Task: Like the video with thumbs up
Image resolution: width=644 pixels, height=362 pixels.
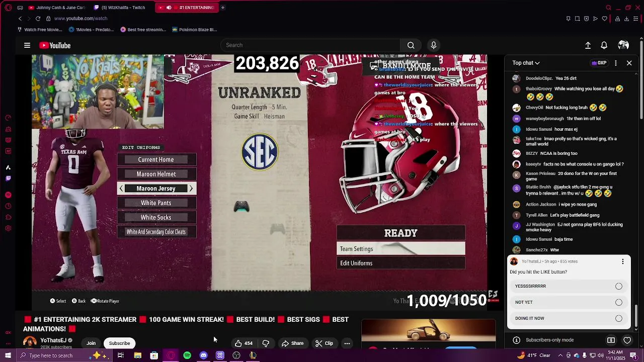Action: [244, 343]
